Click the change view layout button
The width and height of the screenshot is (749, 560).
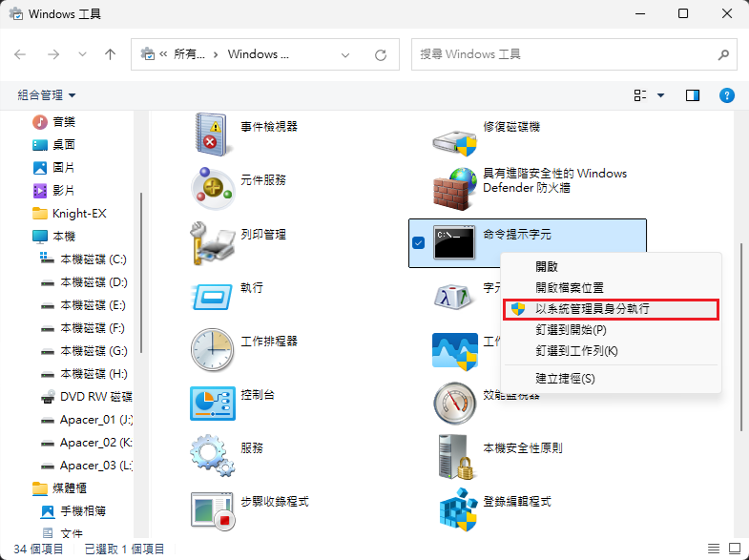pos(640,95)
